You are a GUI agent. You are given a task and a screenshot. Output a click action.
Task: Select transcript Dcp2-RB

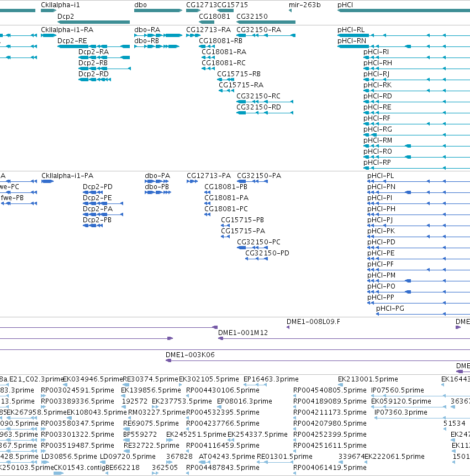(x=93, y=63)
